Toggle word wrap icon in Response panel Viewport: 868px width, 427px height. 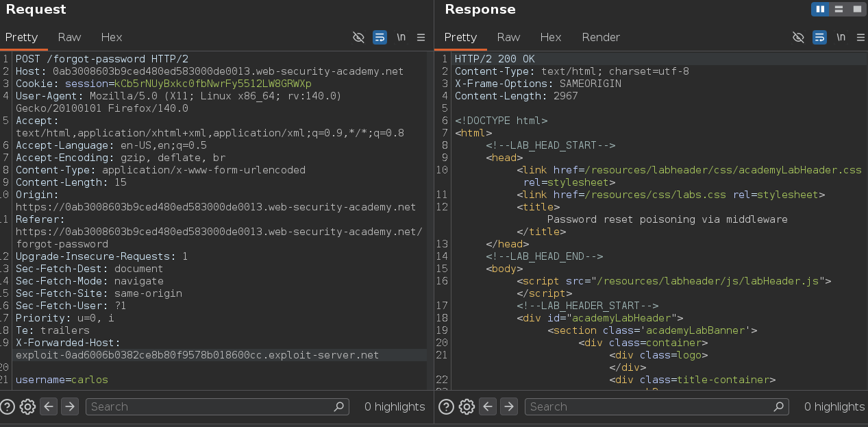[x=819, y=37]
